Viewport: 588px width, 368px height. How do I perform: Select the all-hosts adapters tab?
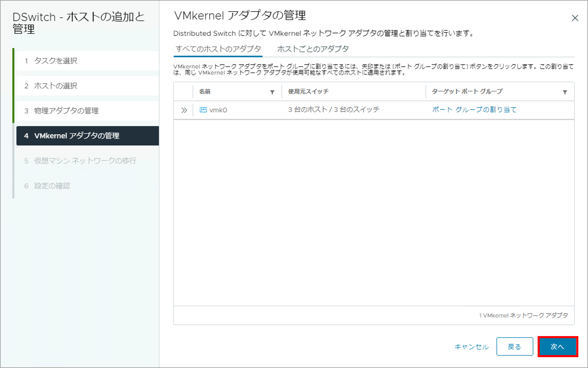click(x=218, y=49)
